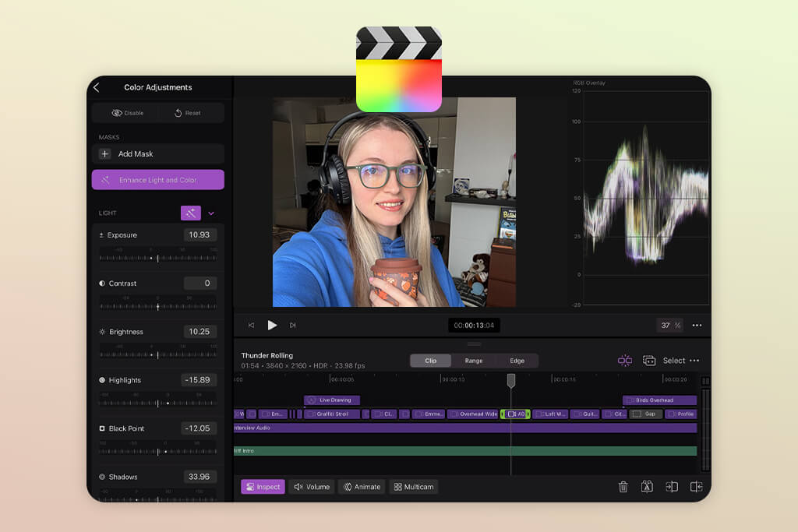798x532 pixels.
Task: Go back from Color Adjustments panel
Action: click(96, 87)
